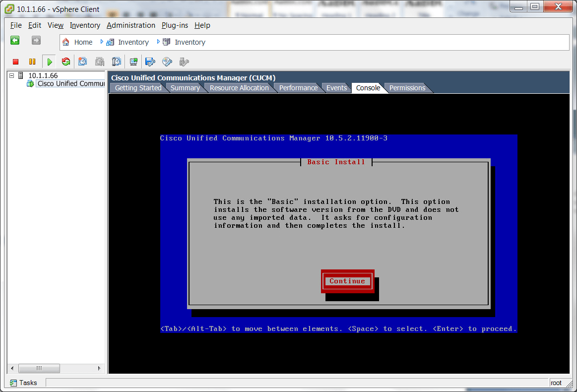Click the Basic Install dialog title text
This screenshot has height=392, width=577.
(x=336, y=162)
